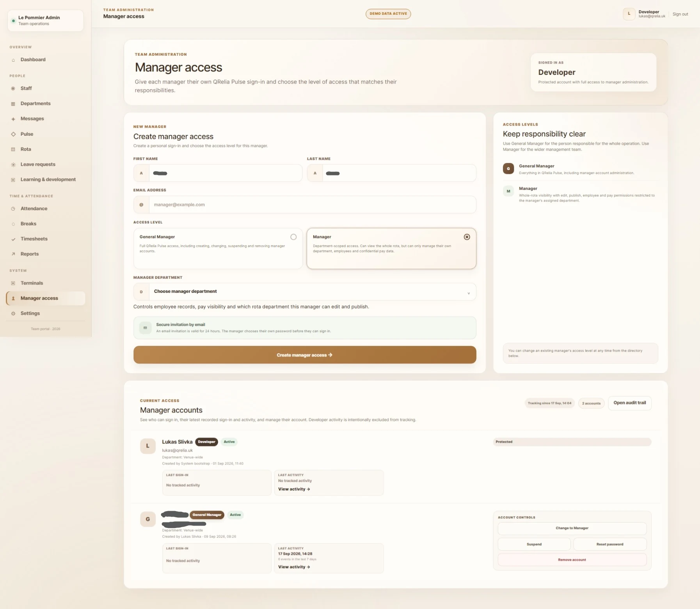Navigate to Timesheets in the sidebar
This screenshot has width=700, height=609.
[x=34, y=239]
